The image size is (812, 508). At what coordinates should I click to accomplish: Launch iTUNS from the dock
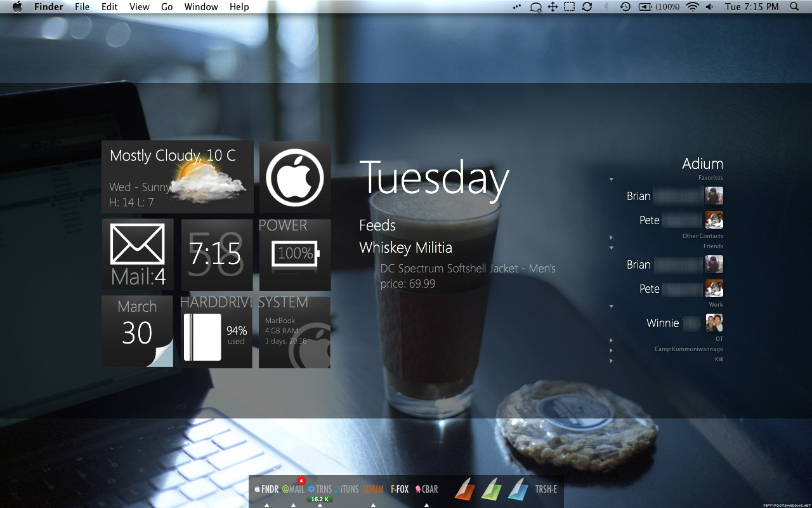point(346,490)
